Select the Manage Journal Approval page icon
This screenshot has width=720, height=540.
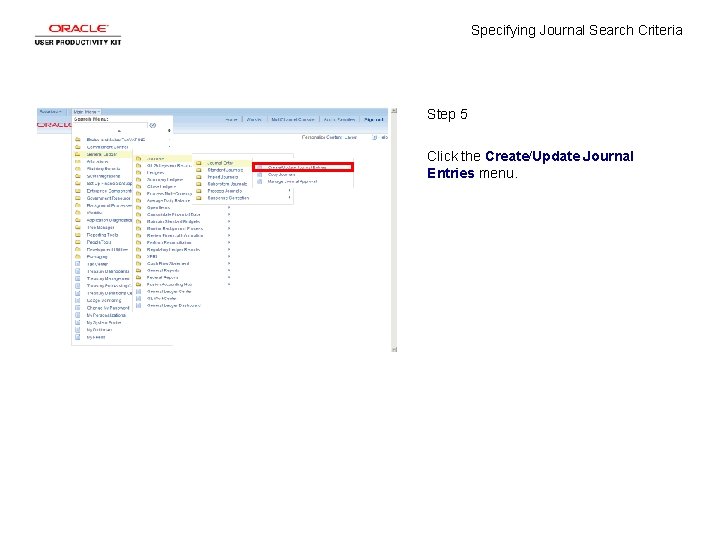coord(259,181)
